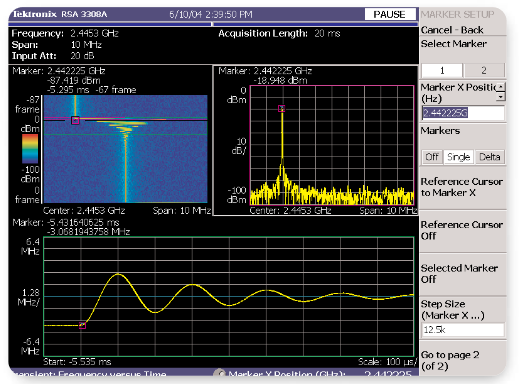Screen dimensions: 519x384
Task: Click the acquisition progress bar under the title
Action: (x=213, y=24)
